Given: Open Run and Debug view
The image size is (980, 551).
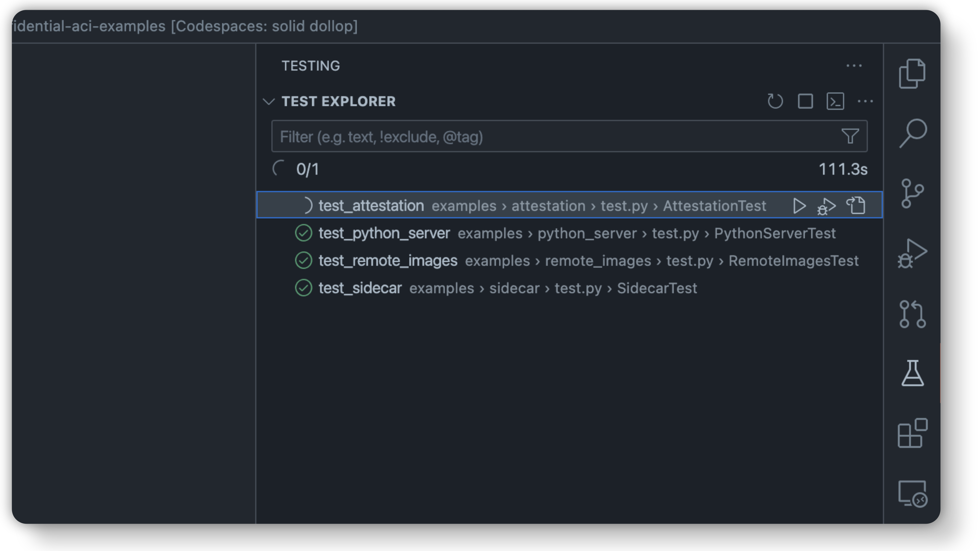Looking at the screenshot, I should [912, 254].
